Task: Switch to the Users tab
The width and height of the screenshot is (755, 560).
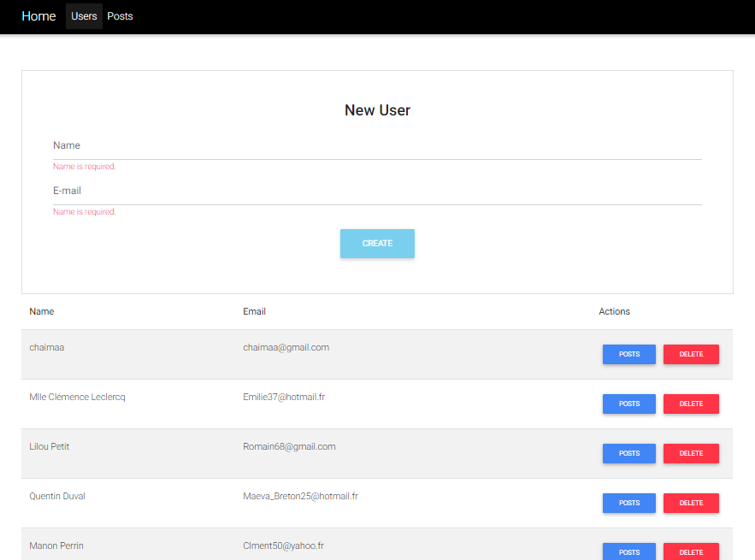Action: (84, 15)
